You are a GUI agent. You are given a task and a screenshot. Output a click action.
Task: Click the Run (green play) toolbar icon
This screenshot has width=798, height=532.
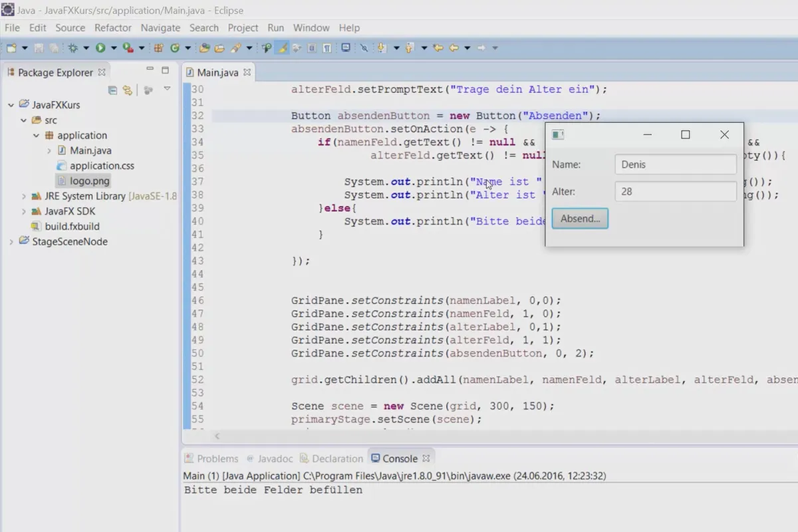[x=100, y=48]
